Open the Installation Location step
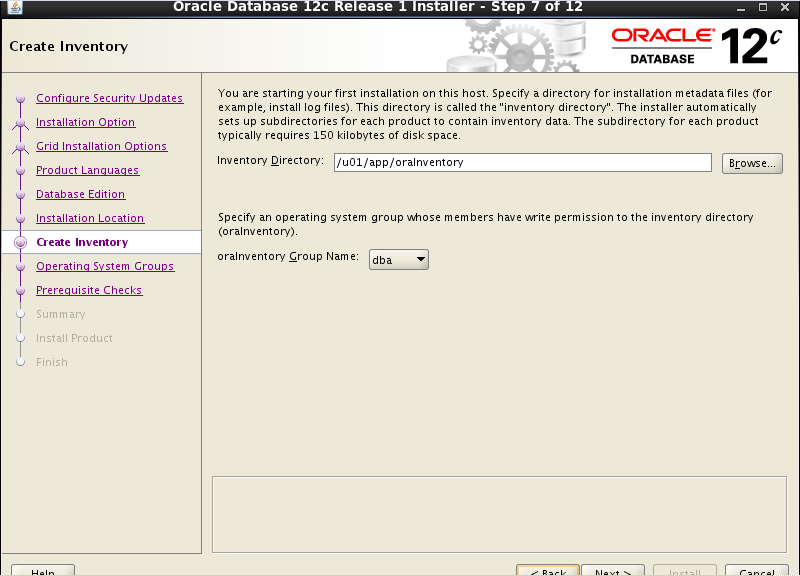Viewport: 800px width, 576px height. click(90, 218)
